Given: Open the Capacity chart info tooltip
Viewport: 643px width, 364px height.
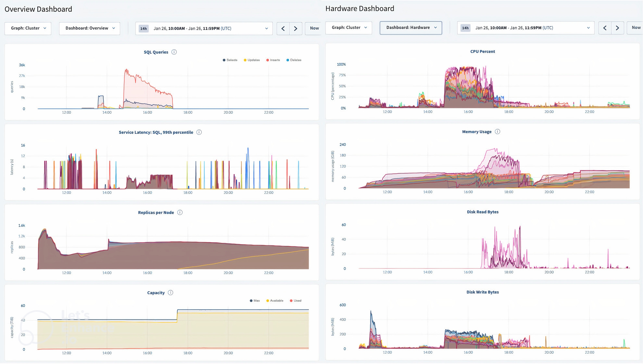Looking at the screenshot, I should [x=170, y=293].
